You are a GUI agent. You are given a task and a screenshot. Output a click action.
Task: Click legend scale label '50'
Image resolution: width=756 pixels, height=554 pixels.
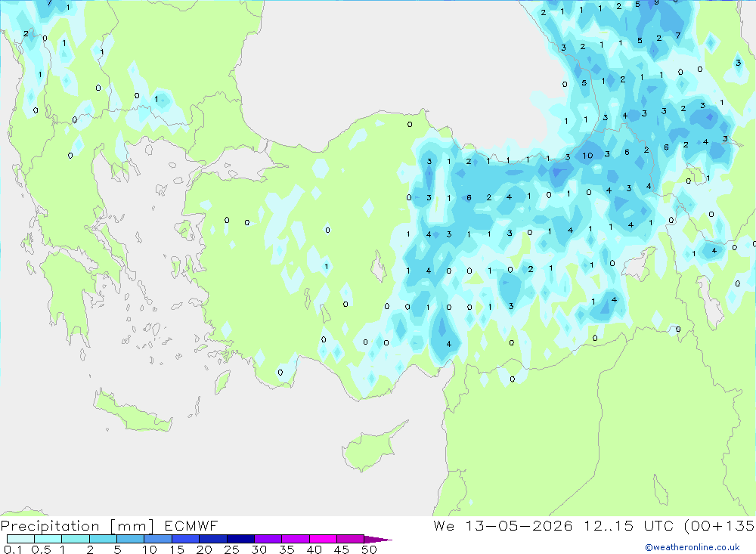coord(369,549)
